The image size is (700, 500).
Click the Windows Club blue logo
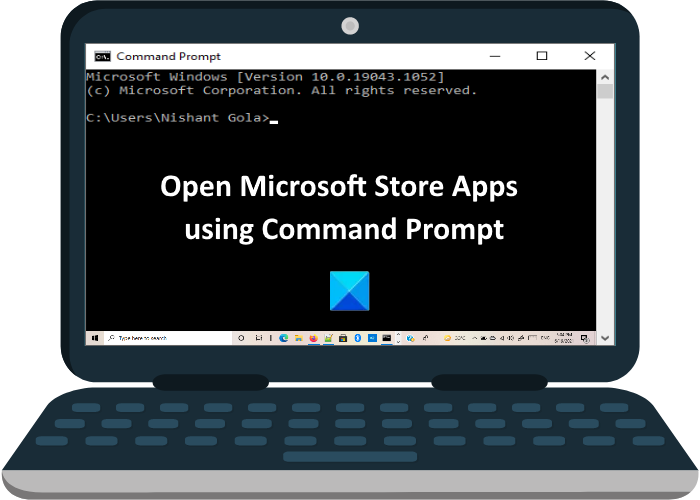click(350, 291)
